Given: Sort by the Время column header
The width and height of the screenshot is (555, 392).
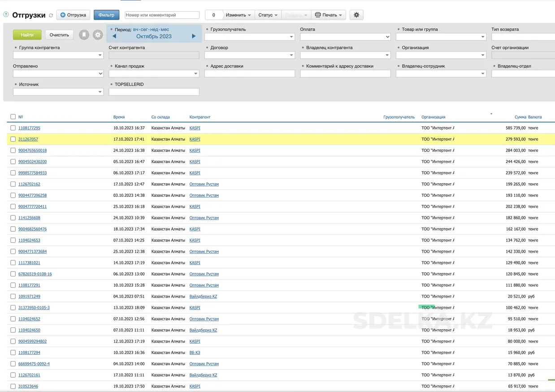Looking at the screenshot, I should 119,117.
